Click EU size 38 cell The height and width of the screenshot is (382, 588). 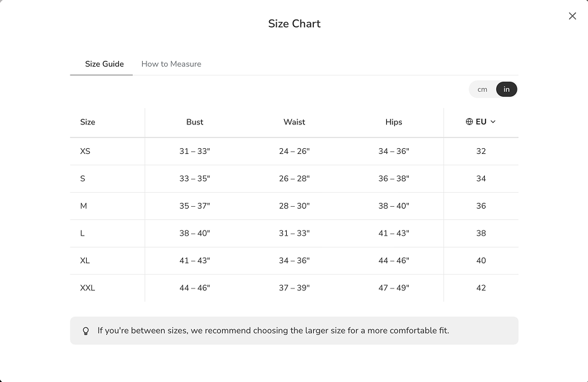point(481,233)
